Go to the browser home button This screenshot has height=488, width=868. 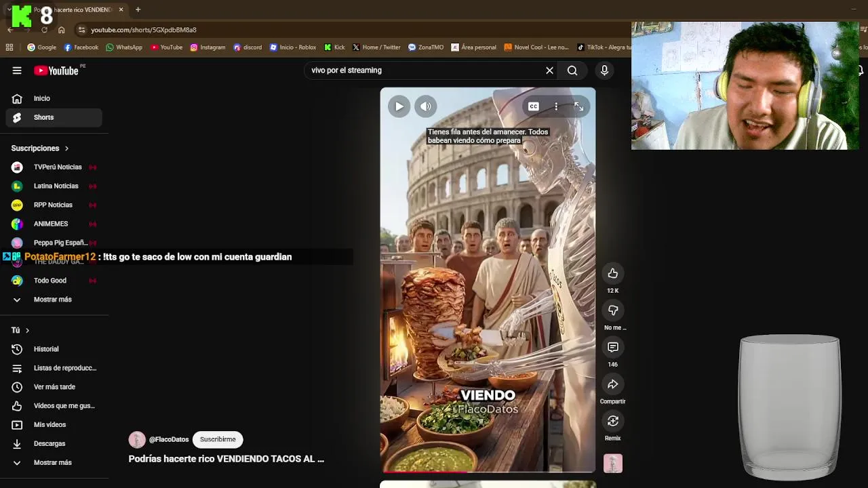61,30
